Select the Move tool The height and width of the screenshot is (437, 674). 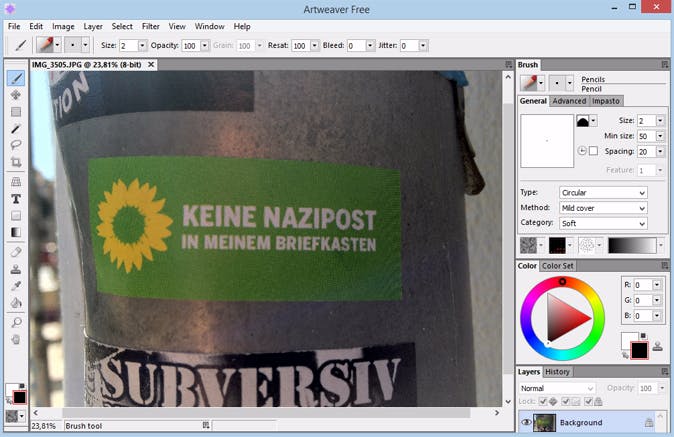[16, 95]
